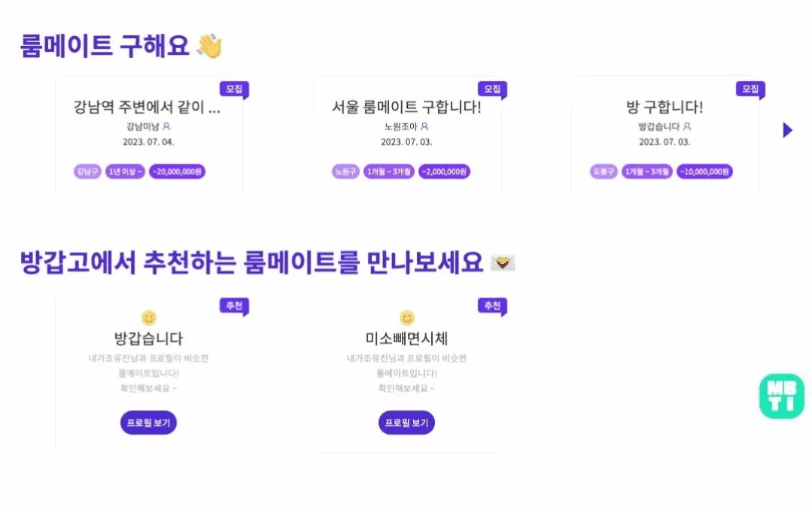Click the smiley face on 미소빼면시체 card

pos(407,318)
